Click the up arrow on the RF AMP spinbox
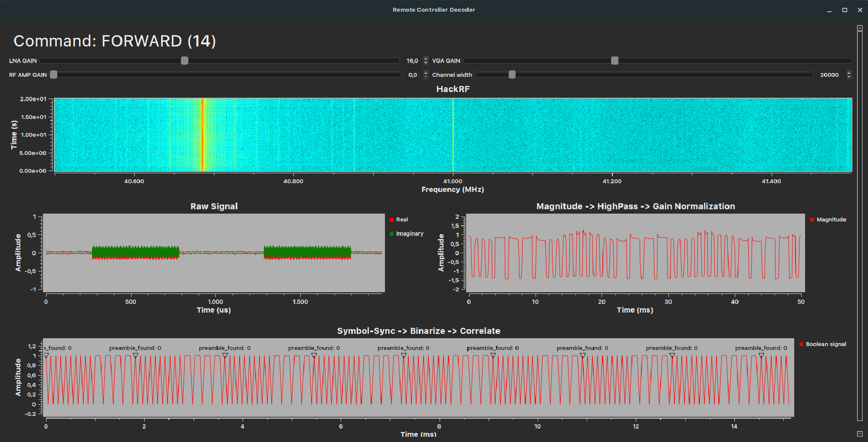 point(425,73)
